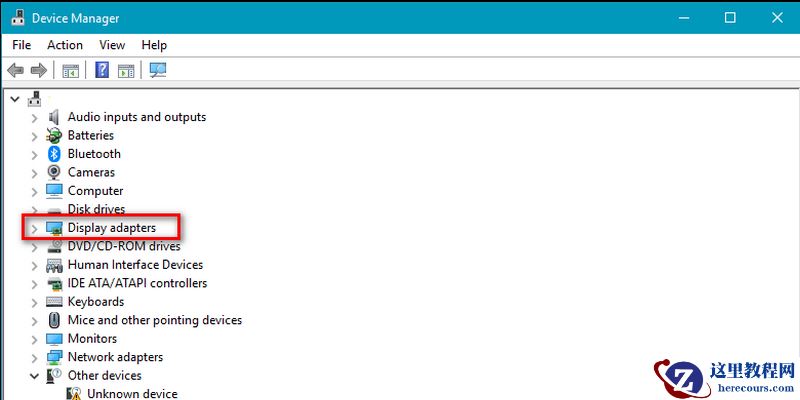Click the Batteries icon
The width and height of the screenshot is (800, 400).
(x=54, y=136)
